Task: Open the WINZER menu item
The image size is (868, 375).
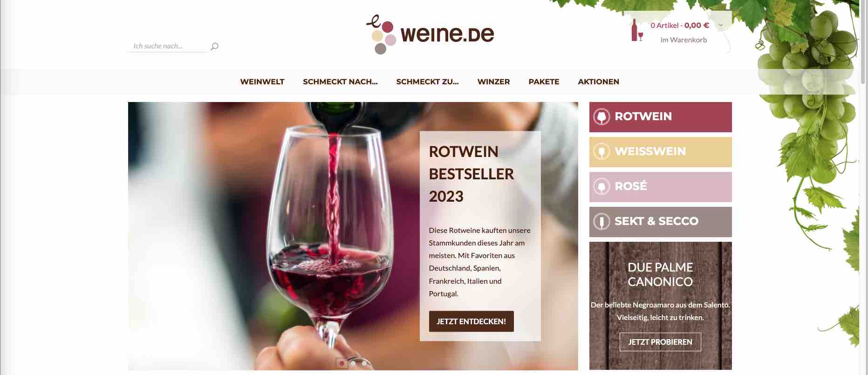Action: [x=493, y=82]
